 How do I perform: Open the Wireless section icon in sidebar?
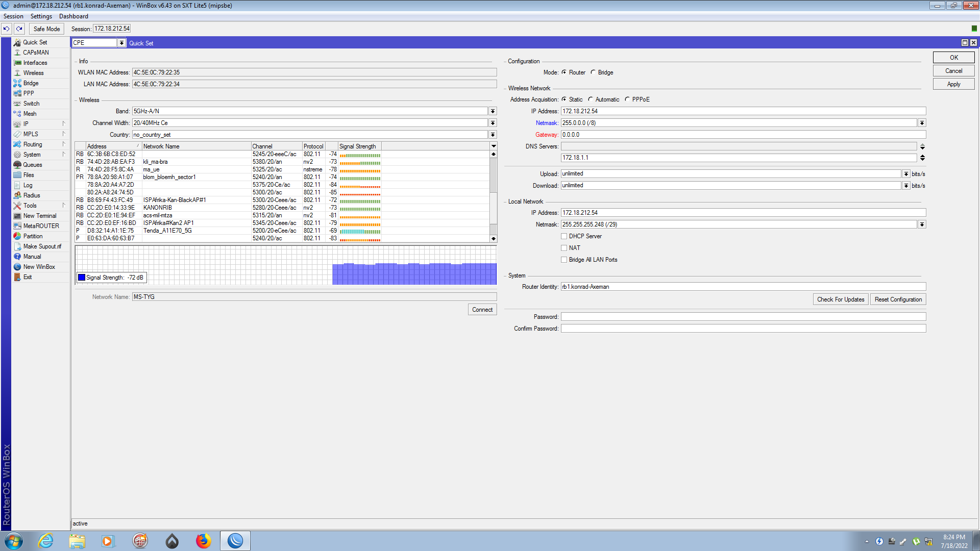(17, 73)
